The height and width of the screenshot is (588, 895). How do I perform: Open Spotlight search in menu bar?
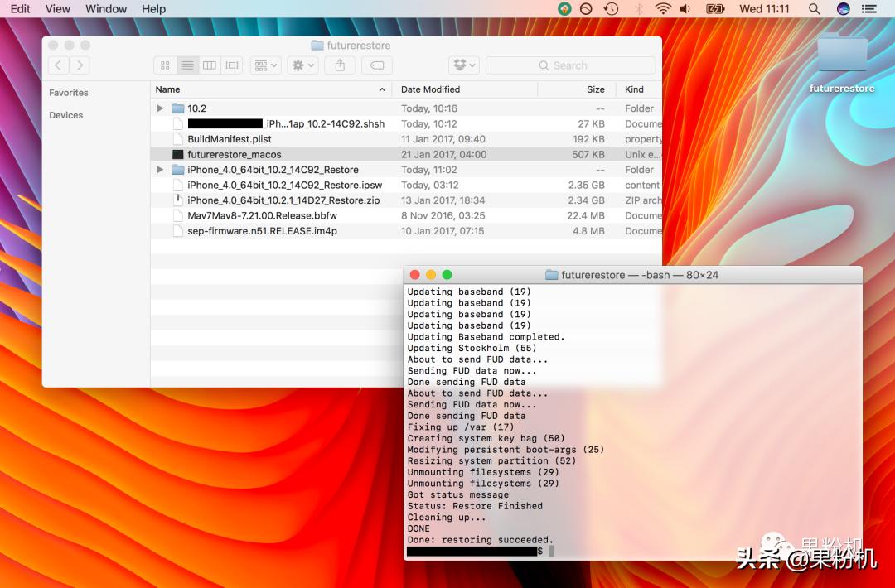coord(814,9)
